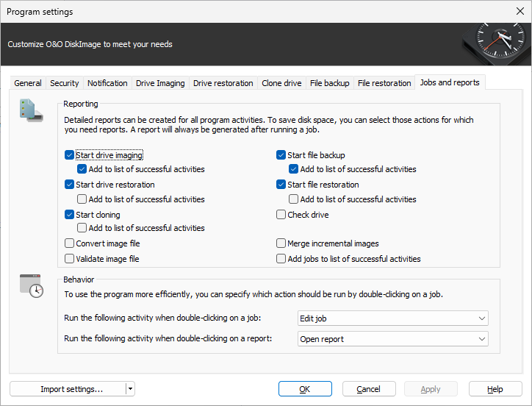Image resolution: width=532 pixels, height=406 pixels.
Task: Click the 'Program settings' window title
Action: pyautogui.click(x=40, y=12)
